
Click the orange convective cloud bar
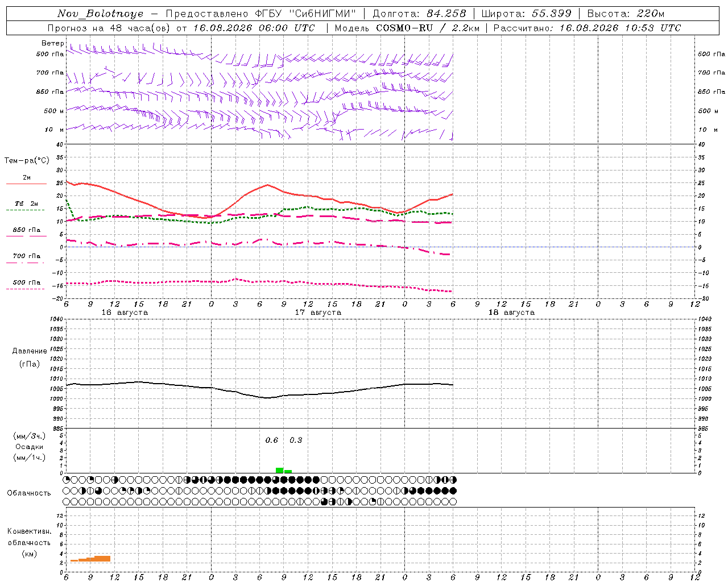(90, 559)
